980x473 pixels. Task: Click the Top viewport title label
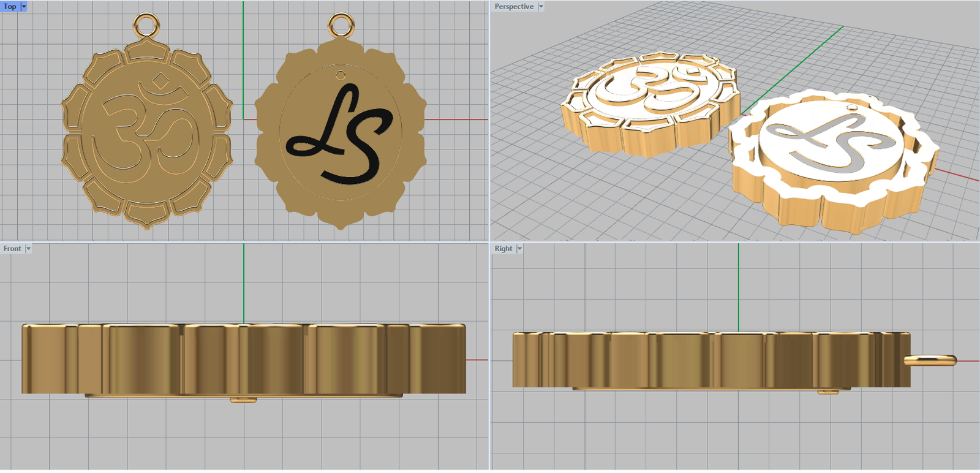tap(10, 6)
